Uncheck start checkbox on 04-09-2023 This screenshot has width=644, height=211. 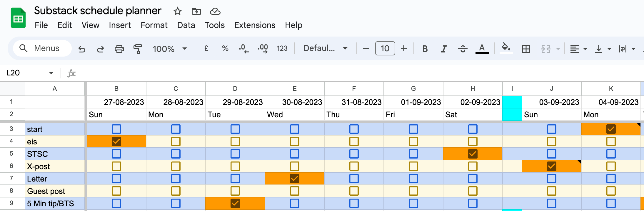tap(611, 129)
